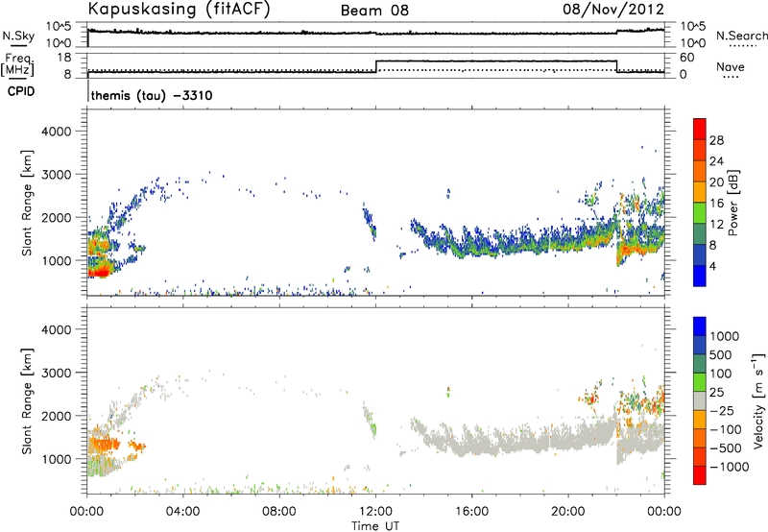
Task: Click the '18' frequency axis tick
Action: pos(64,58)
